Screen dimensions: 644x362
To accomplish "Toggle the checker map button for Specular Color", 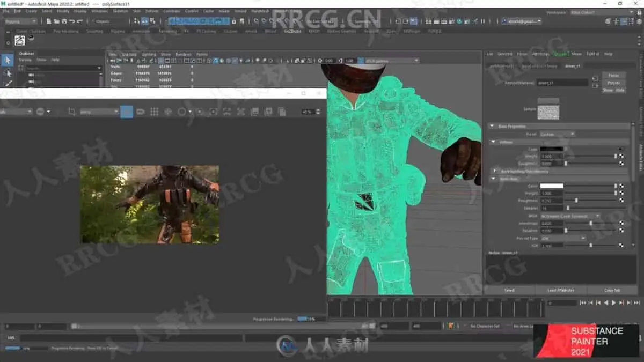I will (x=621, y=186).
